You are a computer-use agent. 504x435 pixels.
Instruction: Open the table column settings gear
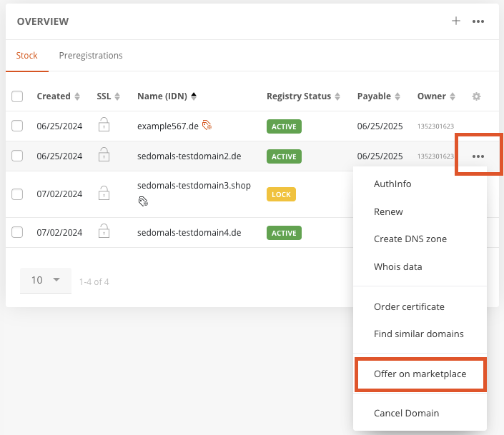point(476,96)
